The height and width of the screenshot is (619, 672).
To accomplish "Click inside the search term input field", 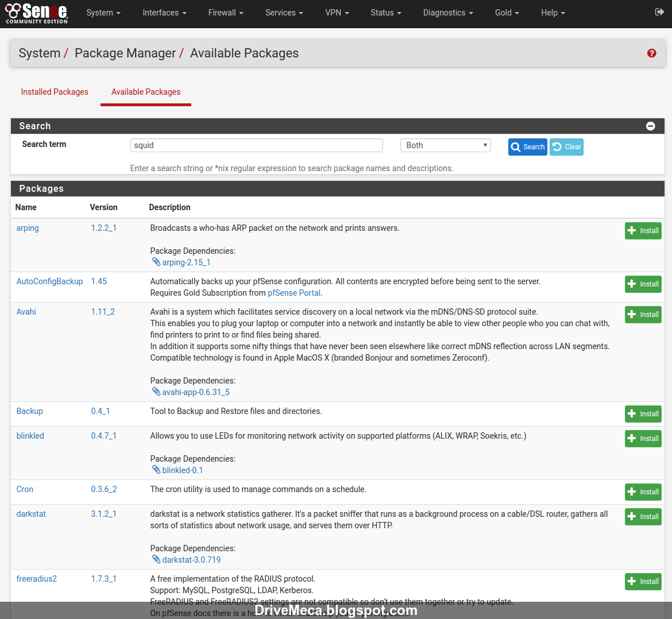I will coord(256,145).
